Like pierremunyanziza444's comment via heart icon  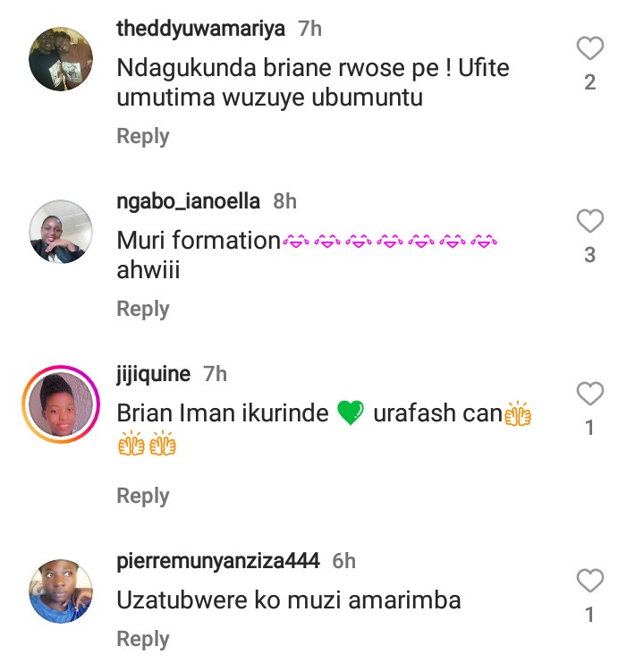[590, 581]
